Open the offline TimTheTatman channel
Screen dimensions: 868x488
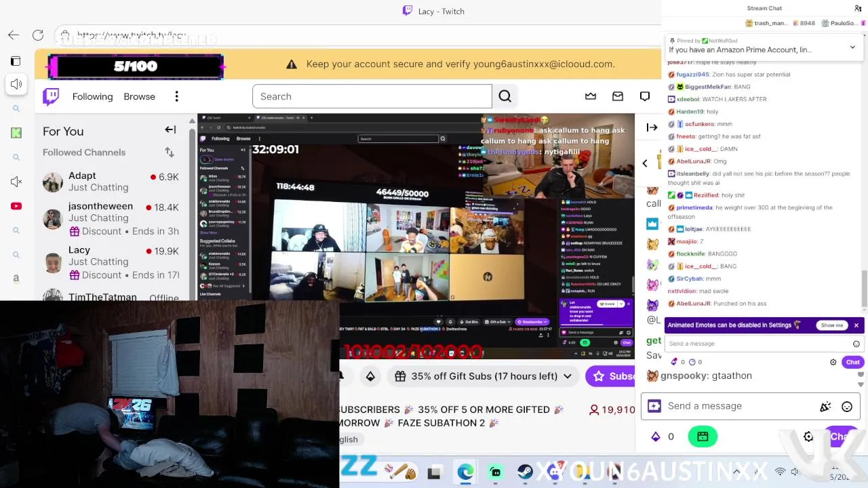pyautogui.click(x=112, y=296)
